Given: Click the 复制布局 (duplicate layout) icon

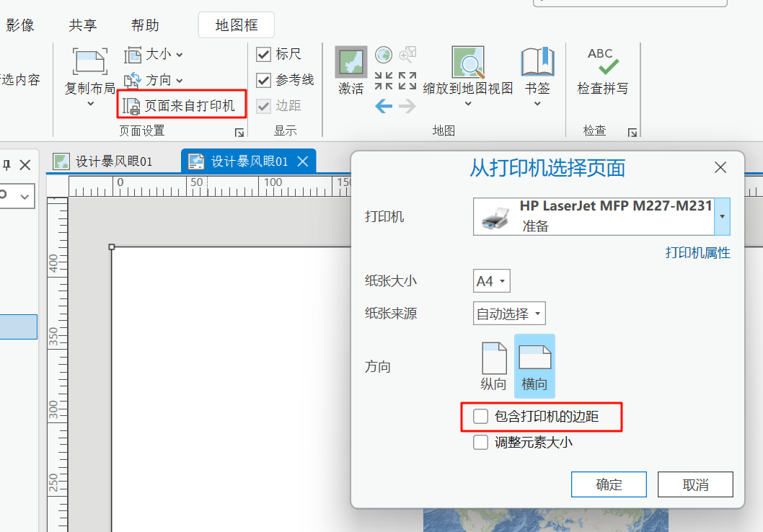Looking at the screenshot, I should (x=90, y=62).
